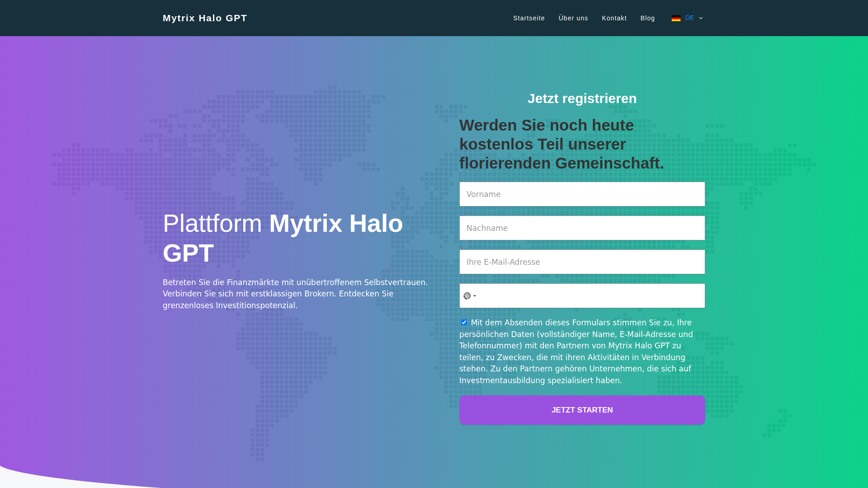Focus the Nachname input field
The width and height of the screenshot is (868, 488).
click(582, 228)
